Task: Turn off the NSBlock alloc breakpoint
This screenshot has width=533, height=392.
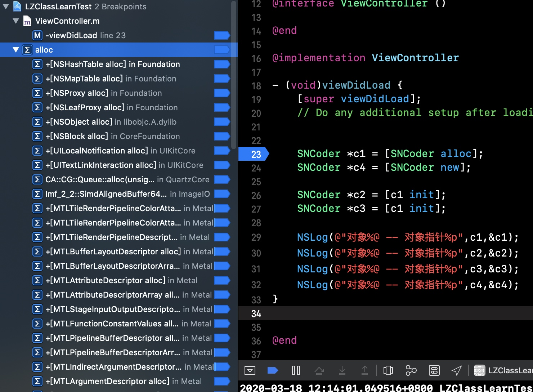Action: click(x=222, y=136)
